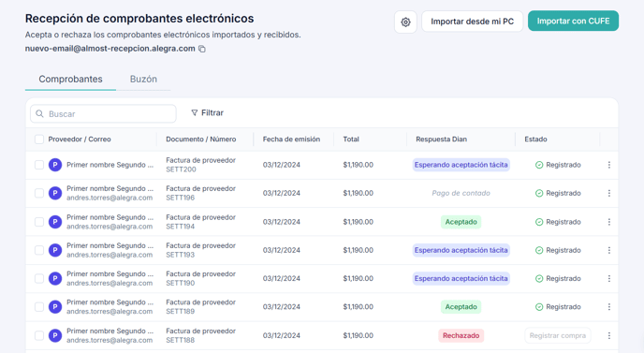The height and width of the screenshot is (353, 644).
Task: Open the Filtrar options
Action: pyautogui.click(x=208, y=112)
